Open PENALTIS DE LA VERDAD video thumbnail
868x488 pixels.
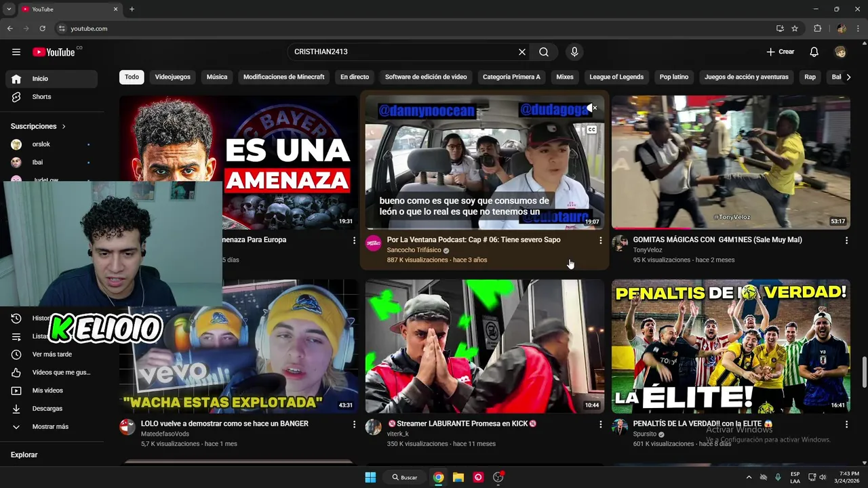coord(731,346)
